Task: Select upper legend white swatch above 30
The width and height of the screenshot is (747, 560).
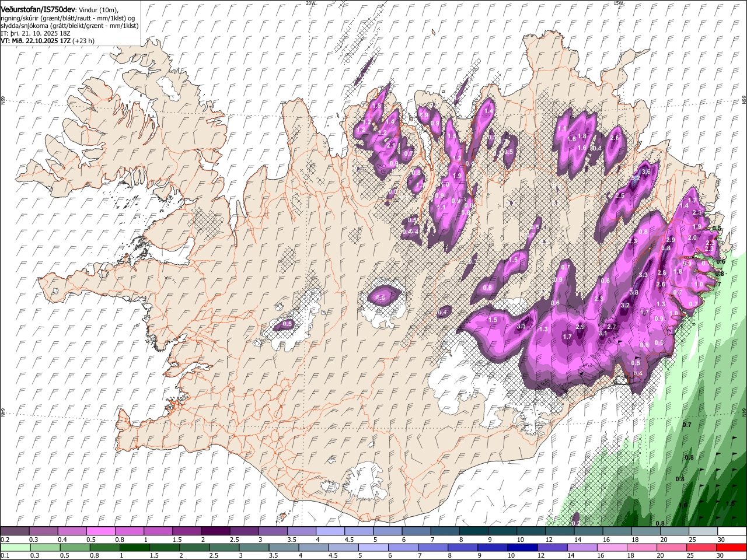Action: pos(732,531)
